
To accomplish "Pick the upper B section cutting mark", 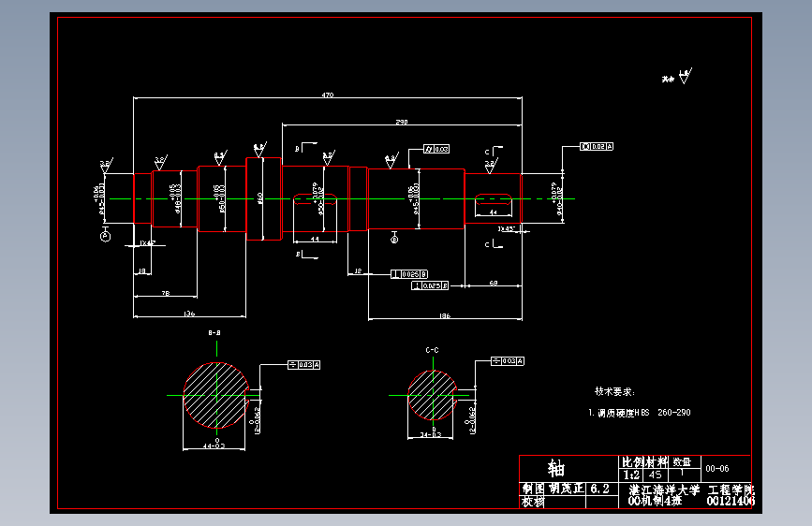I will coord(305,147).
